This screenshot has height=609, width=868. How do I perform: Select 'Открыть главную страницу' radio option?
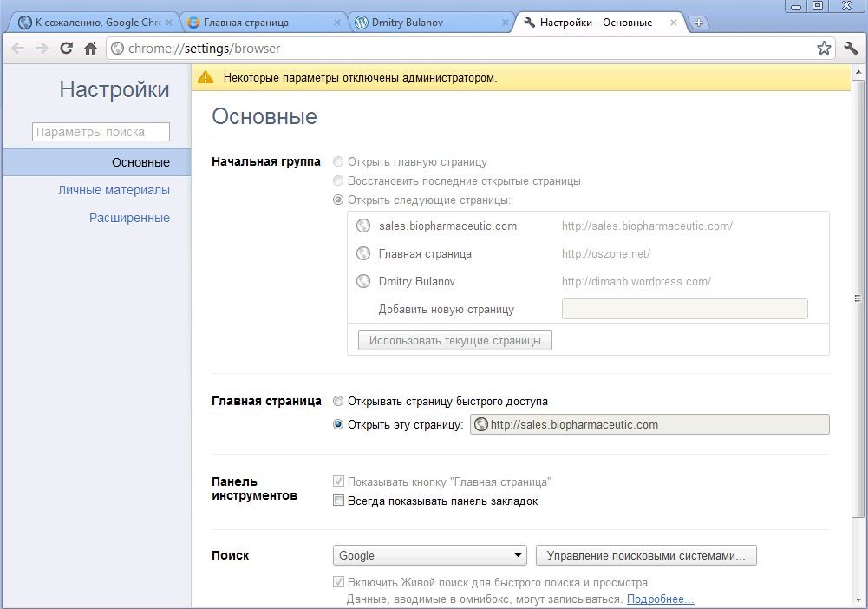tap(337, 161)
